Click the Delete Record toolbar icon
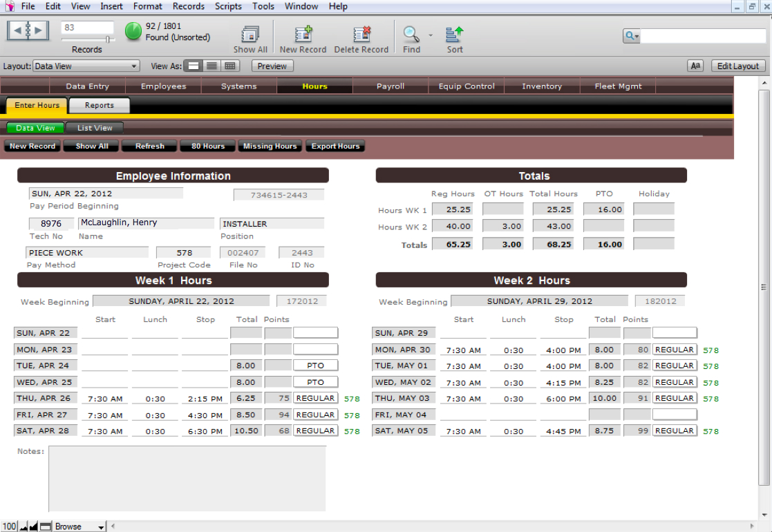Screen dimensions: 772x532 361,35
